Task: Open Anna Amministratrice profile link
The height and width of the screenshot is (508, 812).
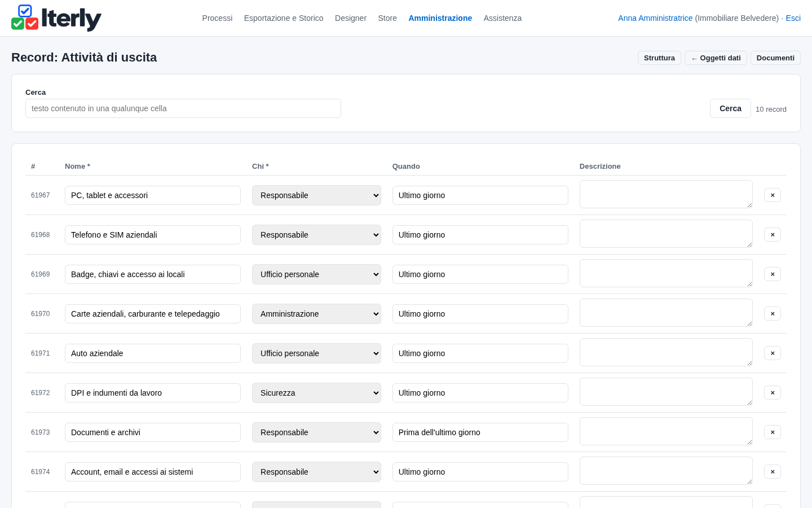Action: point(655,18)
